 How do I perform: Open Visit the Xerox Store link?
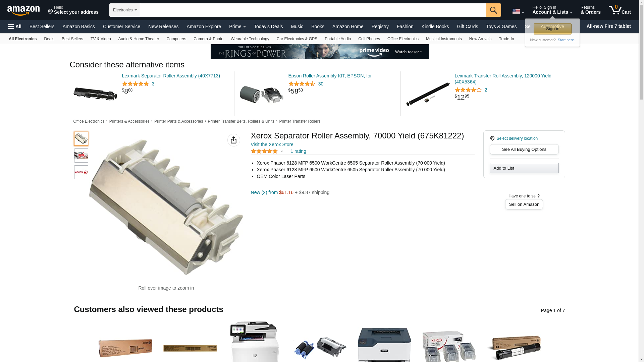(272, 144)
